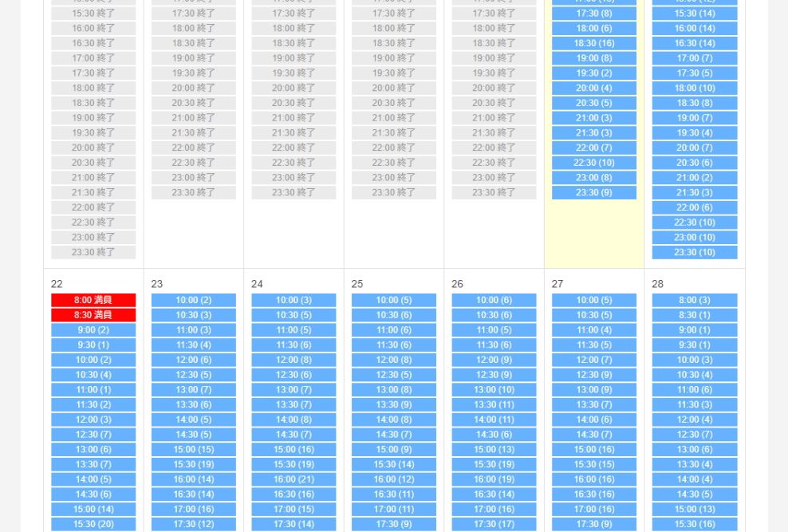Select the 18:00 (6) time slot
The width and height of the screenshot is (788, 532).
[594, 28]
